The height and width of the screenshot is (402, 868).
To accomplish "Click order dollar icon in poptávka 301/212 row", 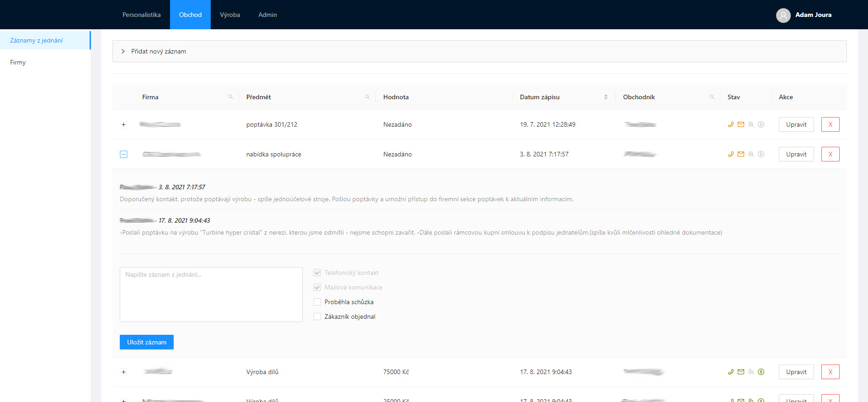I will 761,124.
